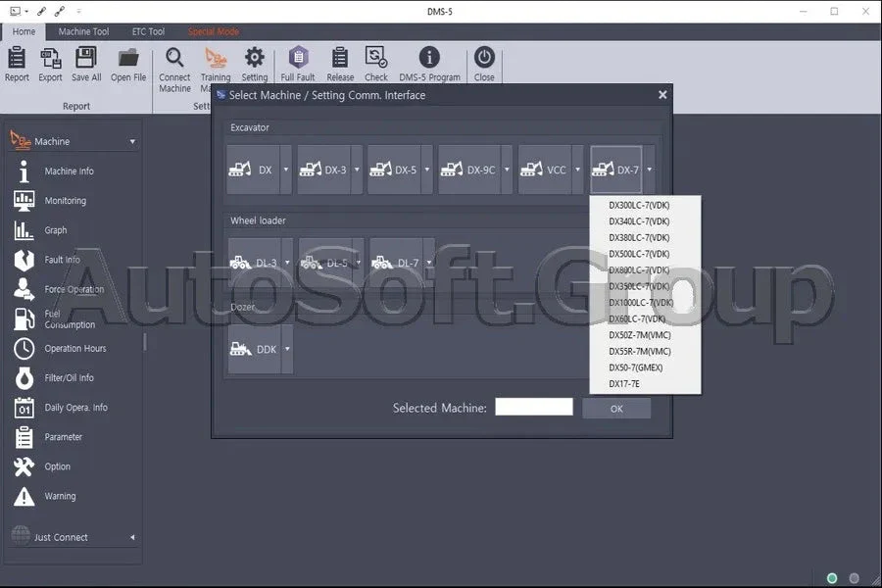Screen dimensions: 882x588
Task: Click the Close power icon
Action: click(x=484, y=58)
